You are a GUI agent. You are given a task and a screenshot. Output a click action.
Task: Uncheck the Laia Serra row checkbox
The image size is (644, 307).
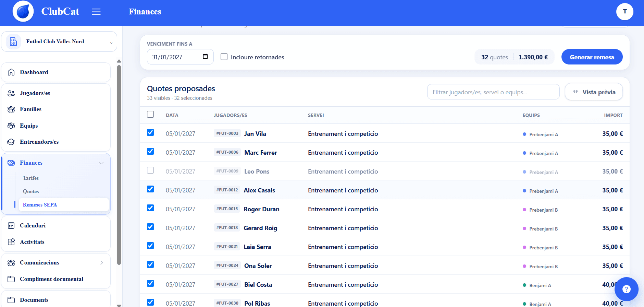(150, 246)
